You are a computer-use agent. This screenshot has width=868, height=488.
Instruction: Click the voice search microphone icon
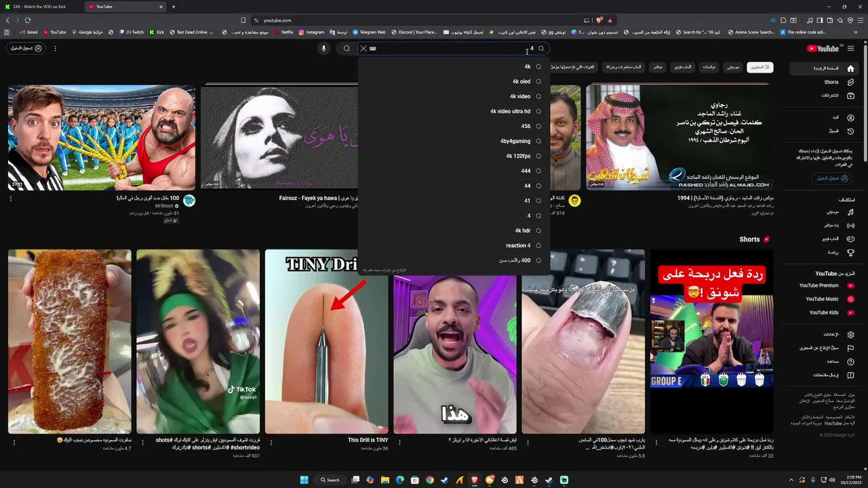(x=323, y=48)
